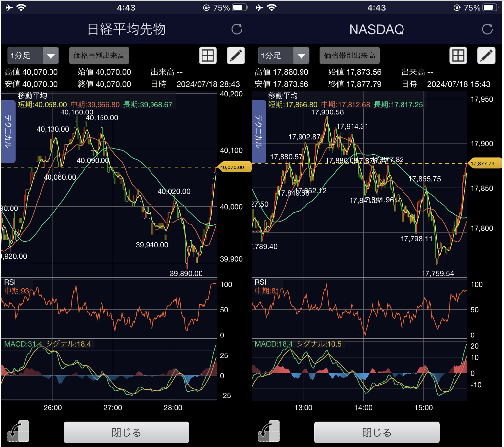
Task: Tap 39,890.00 low price label
Action: click(186, 273)
